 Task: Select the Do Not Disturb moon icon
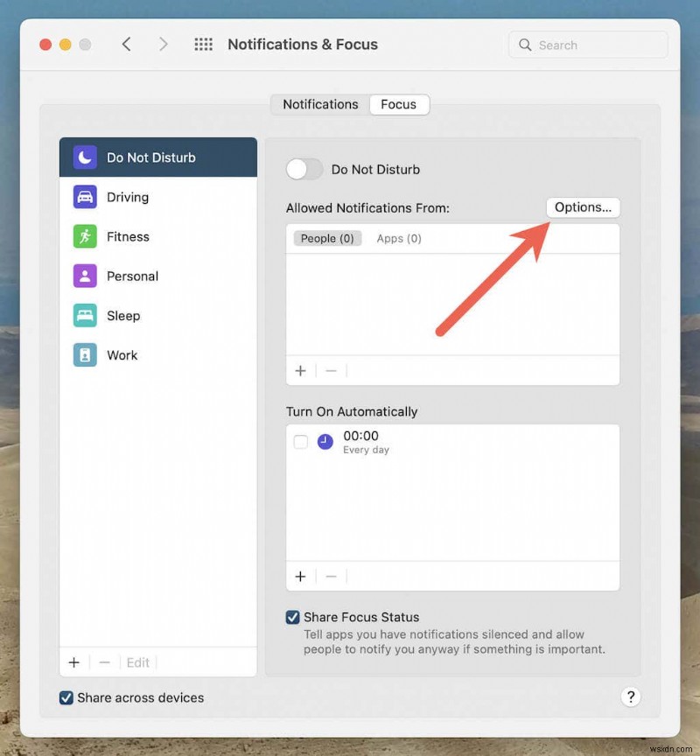click(x=86, y=157)
